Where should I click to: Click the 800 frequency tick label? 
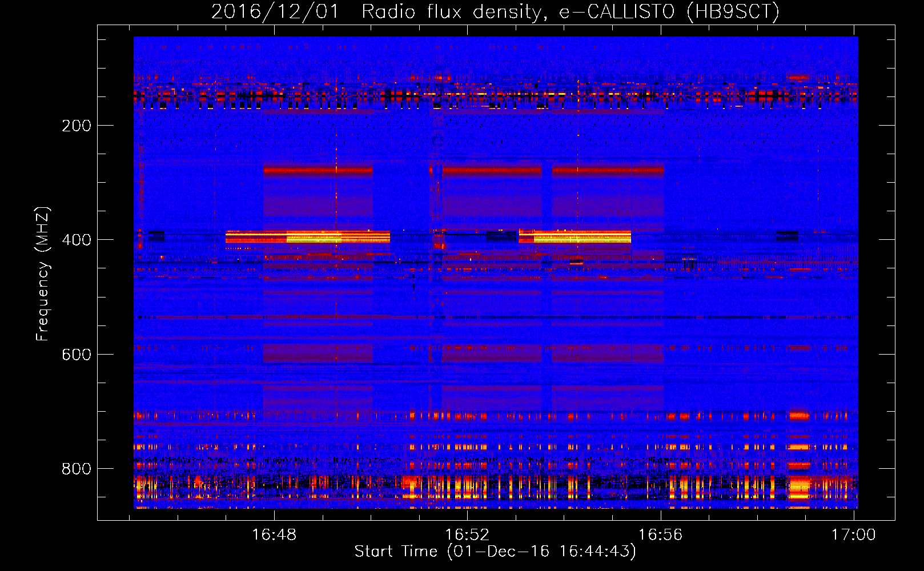coord(77,469)
